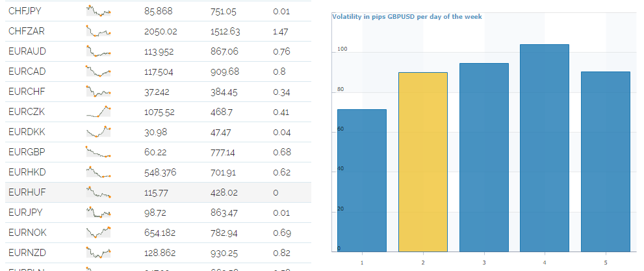The width and height of the screenshot is (644, 271).
Task: Click the blue bar for day 1
Action: click(x=362, y=181)
